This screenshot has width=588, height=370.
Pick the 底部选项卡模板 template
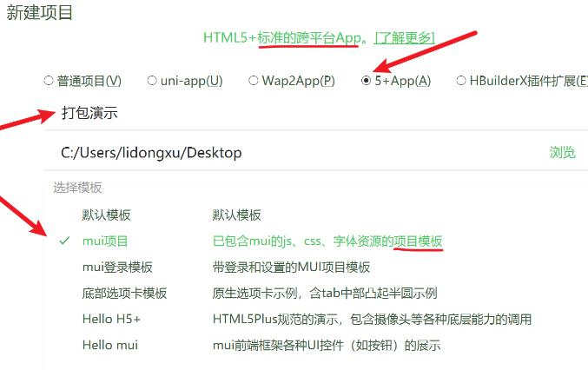point(124,294)
